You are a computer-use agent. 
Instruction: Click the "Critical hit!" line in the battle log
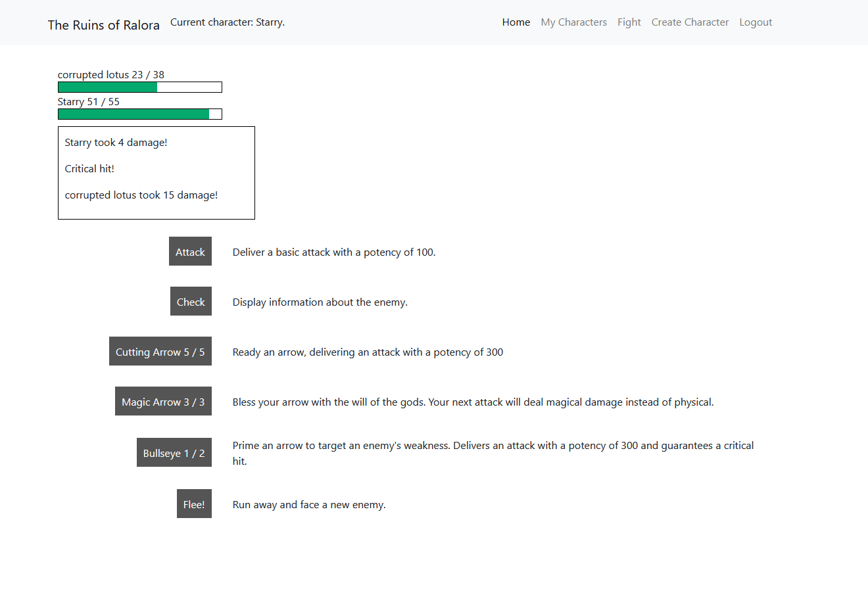tap(89, 168)
